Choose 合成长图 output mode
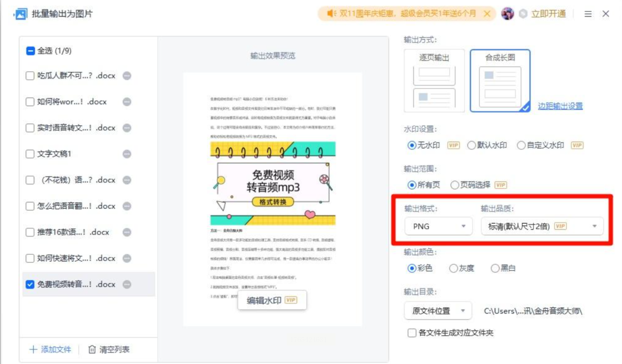The image size is (622, 364). pyautogui.click(x=500, y=80)
